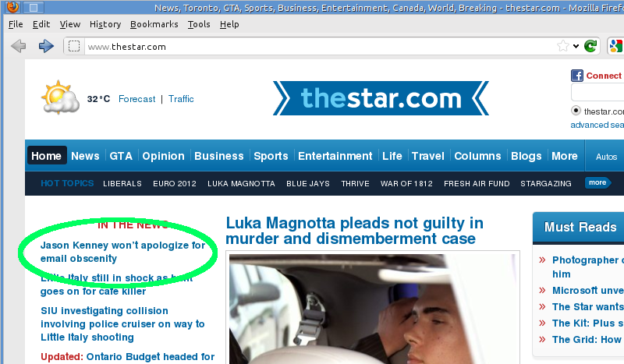Click the site identity icon beside the URL
This screenshot has height=364, width=624.
(74, 46)
